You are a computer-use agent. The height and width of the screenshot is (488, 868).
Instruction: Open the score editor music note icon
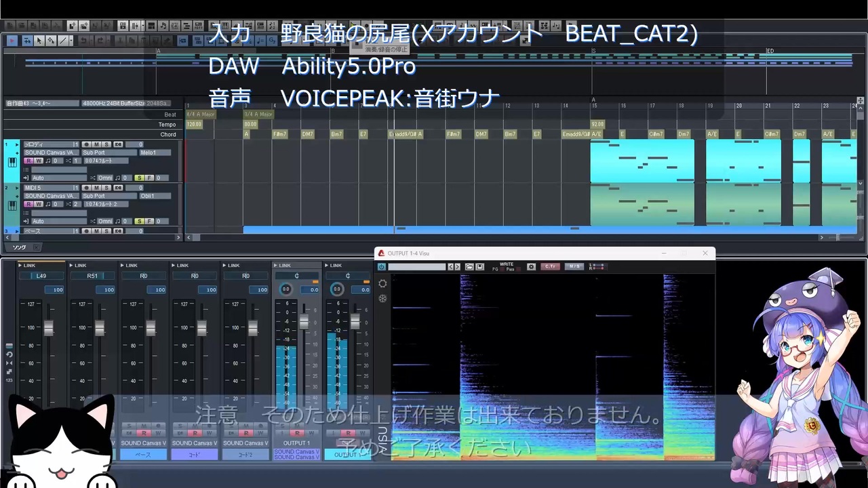[163, 26]
